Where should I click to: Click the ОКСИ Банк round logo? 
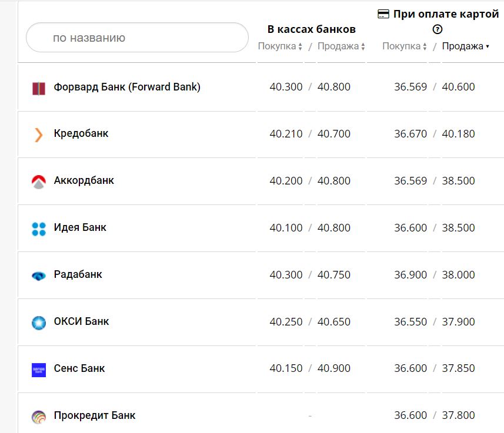coord(38,323)
